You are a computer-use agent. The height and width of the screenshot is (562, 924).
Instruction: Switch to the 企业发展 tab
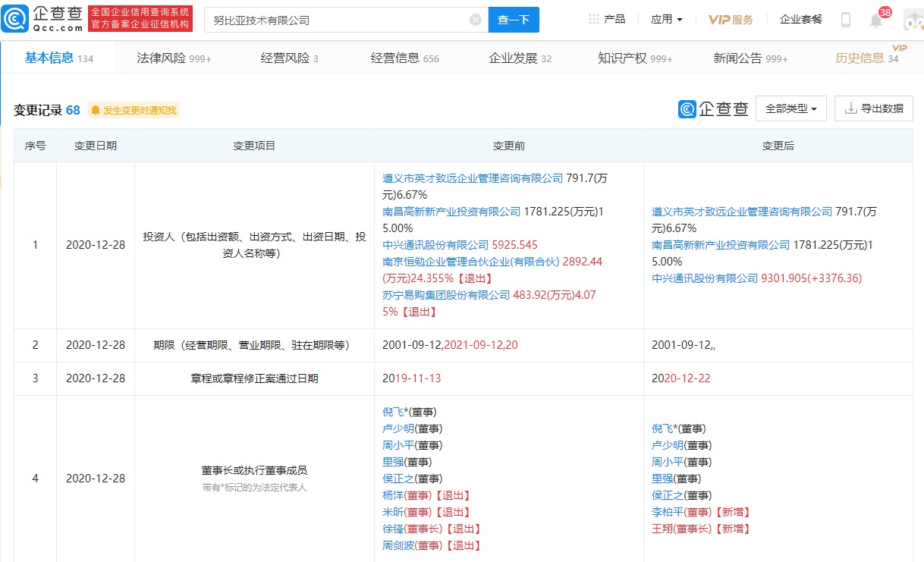(520, 58)
